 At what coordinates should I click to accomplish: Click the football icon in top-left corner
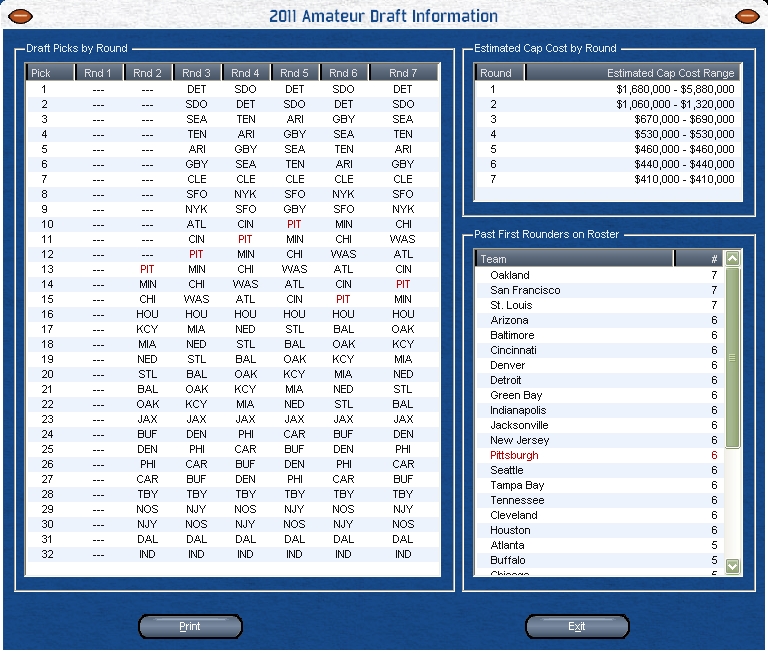pyautogui.click(x=20, y=16)
